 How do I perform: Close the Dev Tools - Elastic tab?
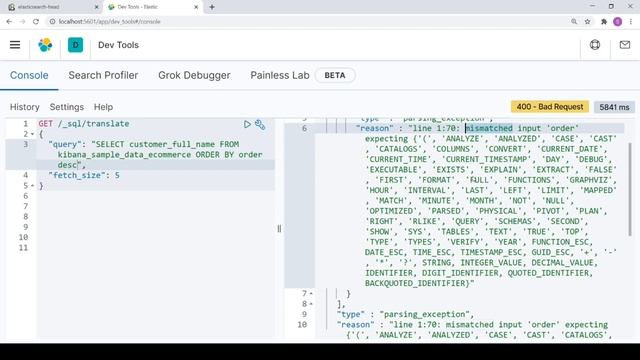[196, 7]
